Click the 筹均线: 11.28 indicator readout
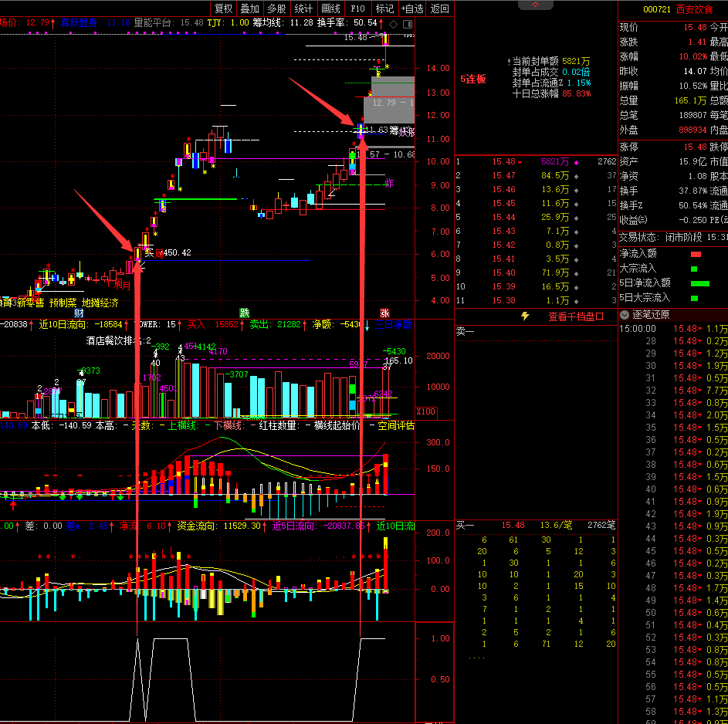This screenshot has width=728, height=724. point(283,22)
